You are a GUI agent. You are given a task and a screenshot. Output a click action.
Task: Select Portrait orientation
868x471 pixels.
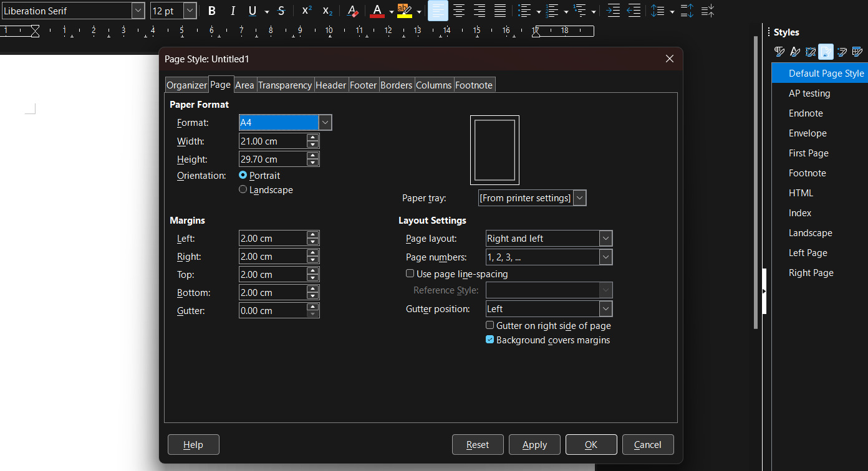[243, 175]
